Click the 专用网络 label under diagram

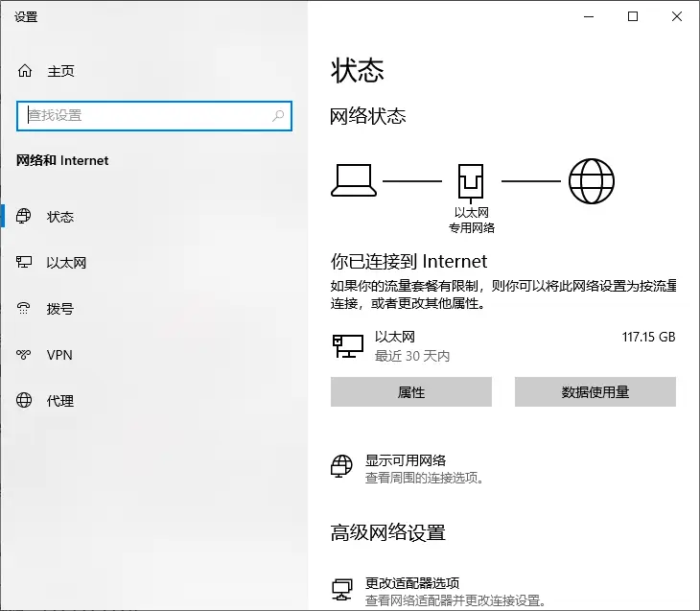pos(472,227)
